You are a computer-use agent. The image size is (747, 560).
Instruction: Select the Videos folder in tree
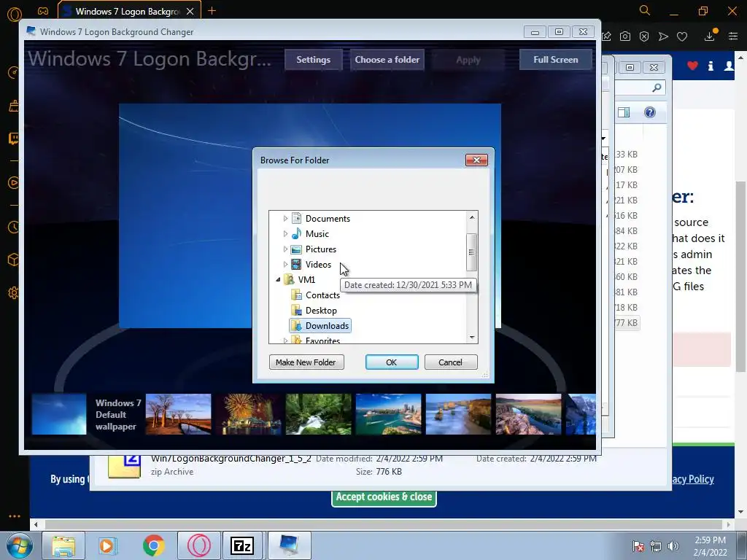[318, 264]
